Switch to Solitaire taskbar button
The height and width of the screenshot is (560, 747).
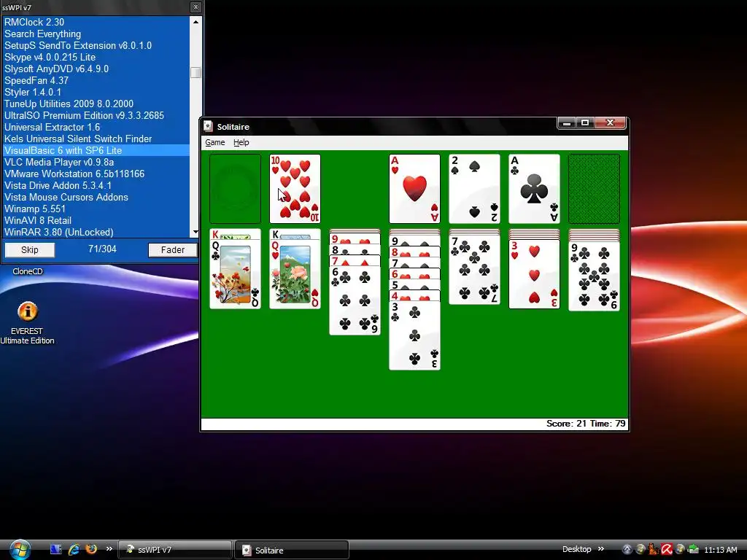(292, 550)
